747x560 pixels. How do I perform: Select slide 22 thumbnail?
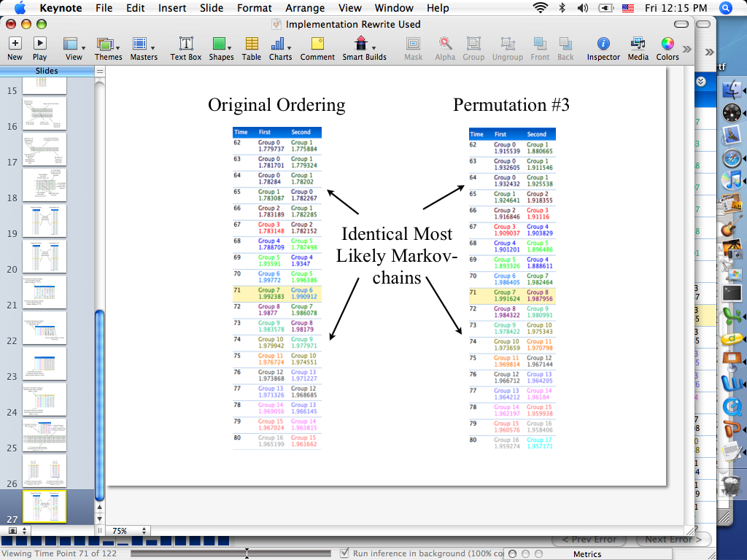44,328
